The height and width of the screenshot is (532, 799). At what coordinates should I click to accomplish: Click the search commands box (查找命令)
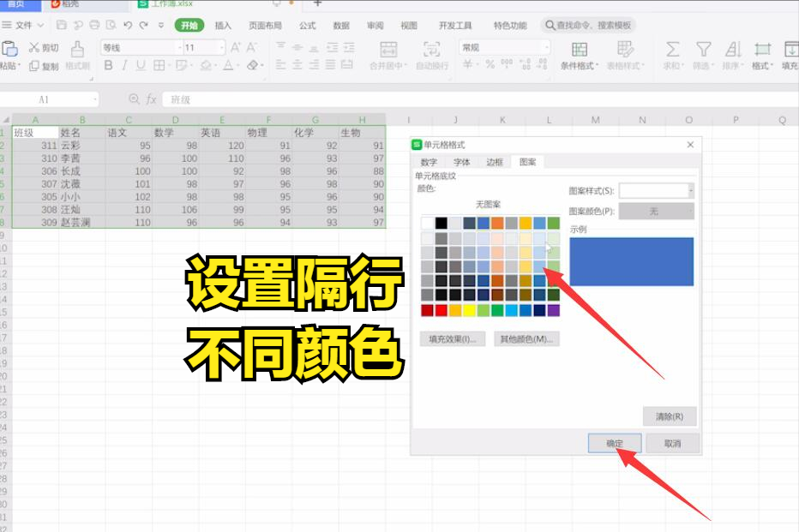588,25
